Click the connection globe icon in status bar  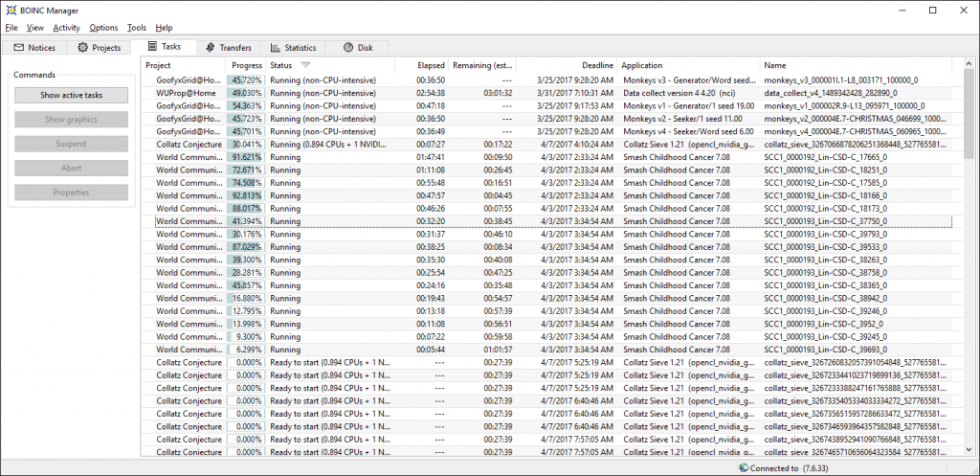tap(743, 468)
